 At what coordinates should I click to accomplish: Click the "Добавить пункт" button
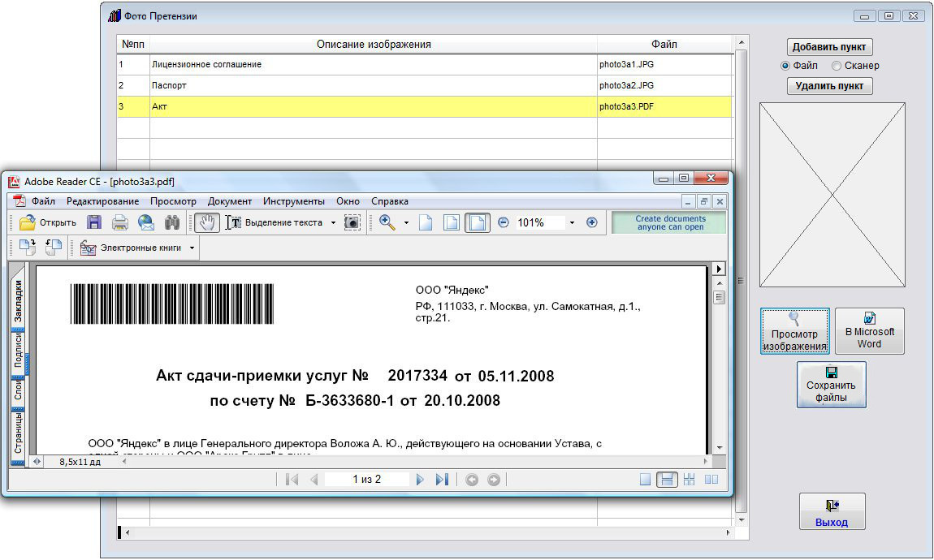click(x=830, y=47)
